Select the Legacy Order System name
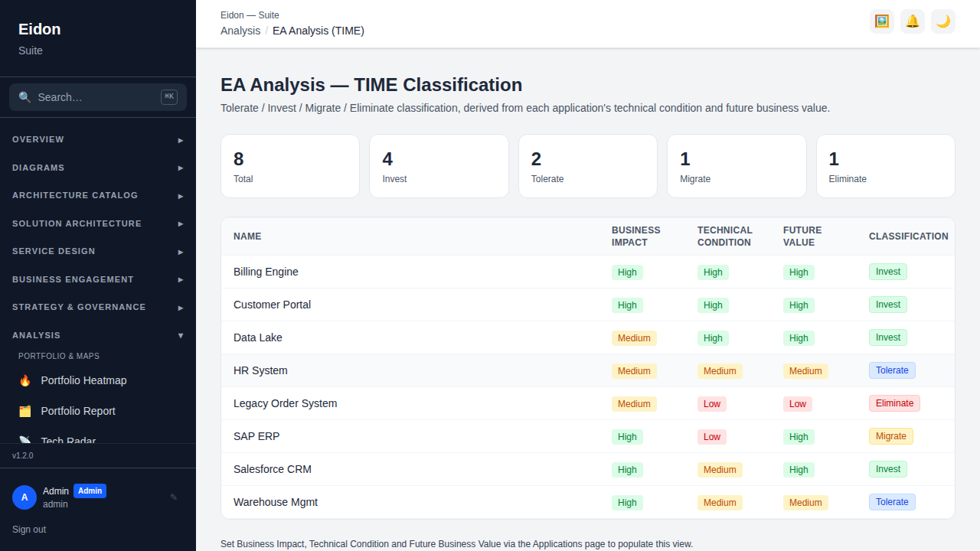This screenshot has width=980, height=551. tap(285, 403)
